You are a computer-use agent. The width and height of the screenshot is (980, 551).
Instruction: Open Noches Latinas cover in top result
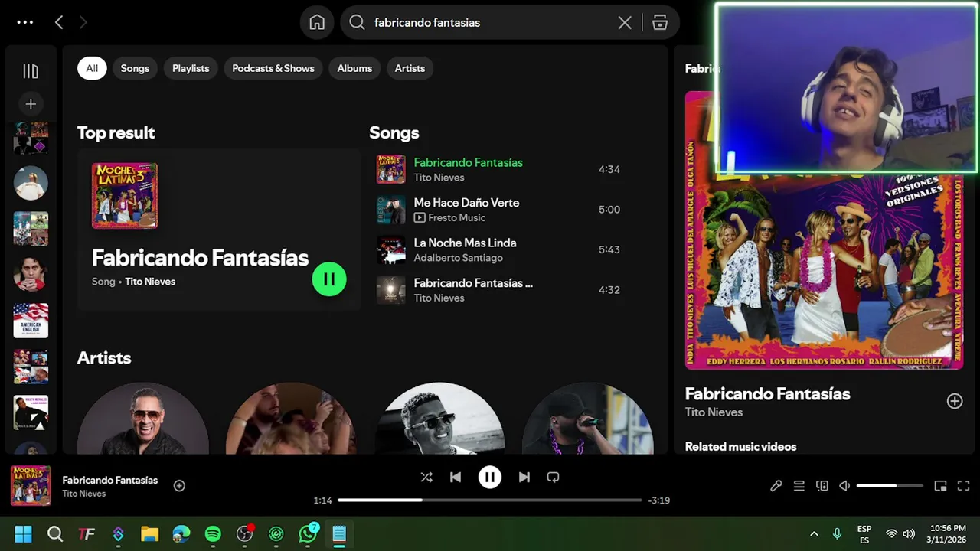tap(125, 195)
